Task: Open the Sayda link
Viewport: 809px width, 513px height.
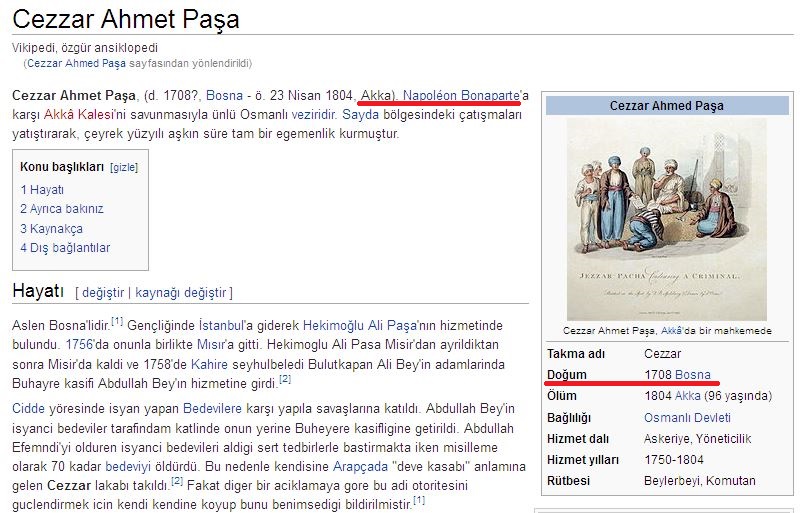Action: (x=360, y=115)
